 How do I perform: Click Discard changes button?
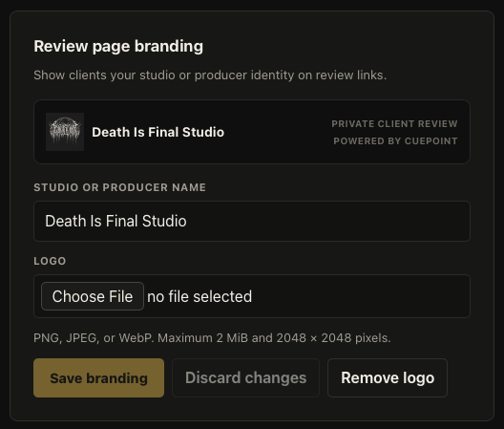point(245,377)
